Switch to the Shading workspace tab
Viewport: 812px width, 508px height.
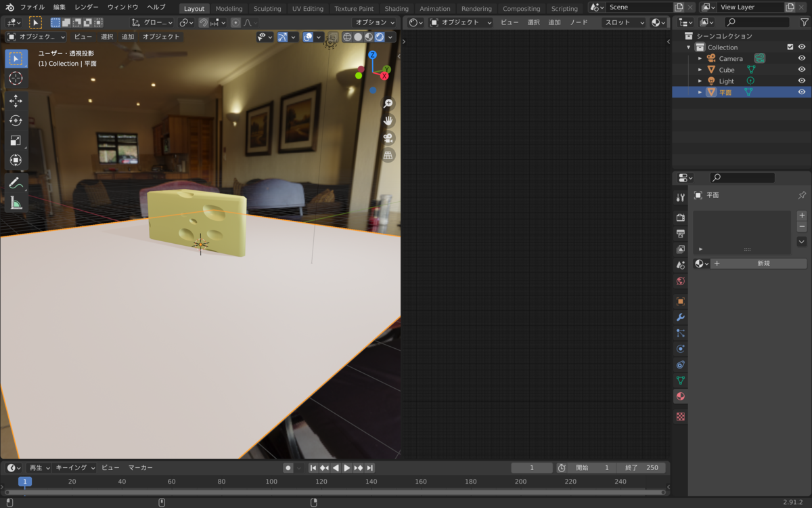click(397, 9)
